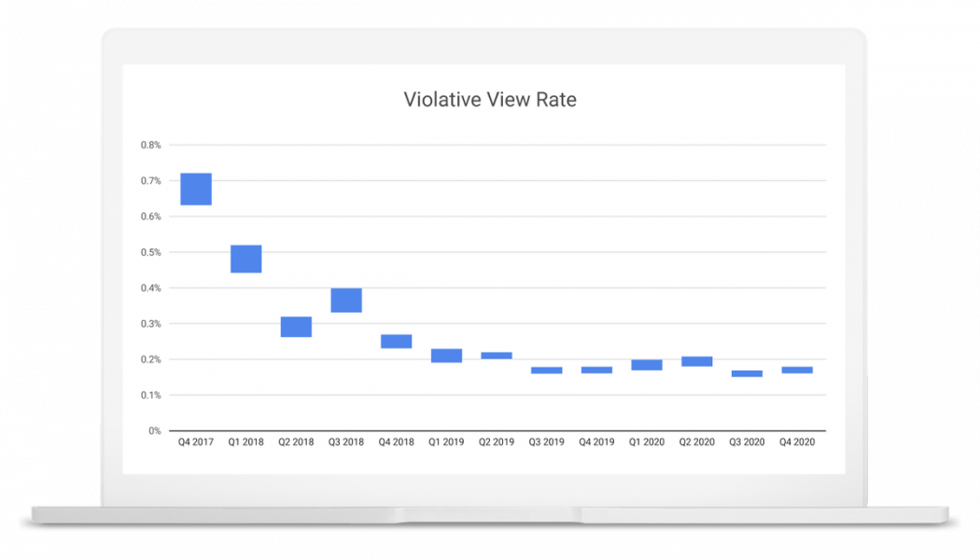Image resolution: width=980 pixels, height=560 pixels.
Task: Select the Q3 2019 bar segment
Action: (545, 370)
